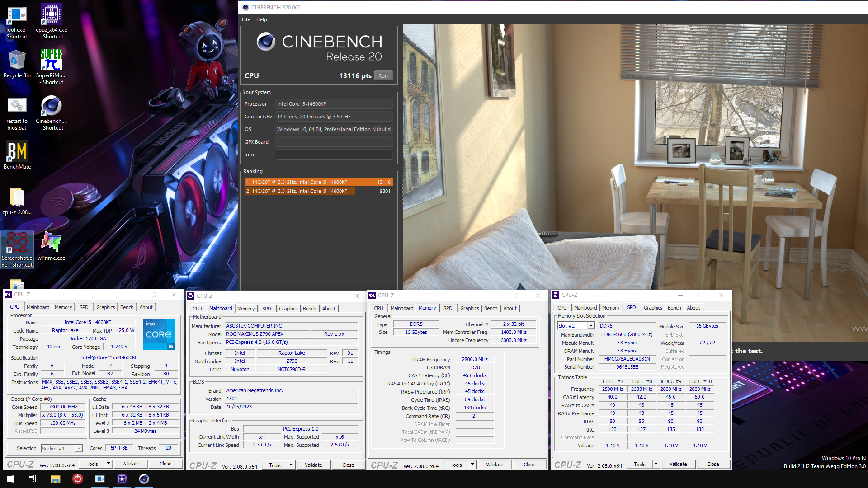
Task: Click Close in the Memory CPU-Z window
Action: pos(529,465)
